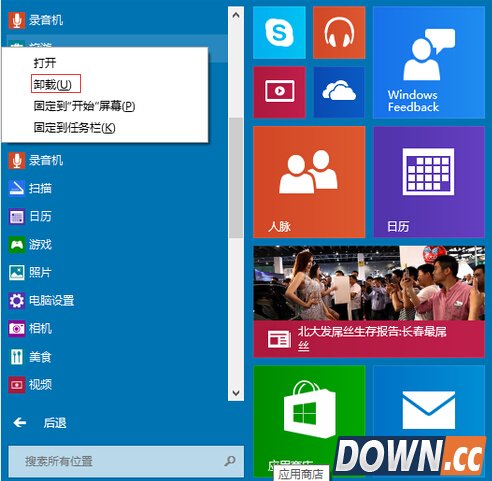Click the 日历 calendar icon in the app list
Image resolution: width=492 pixels, height=481 pixels.
coord(17,217)
